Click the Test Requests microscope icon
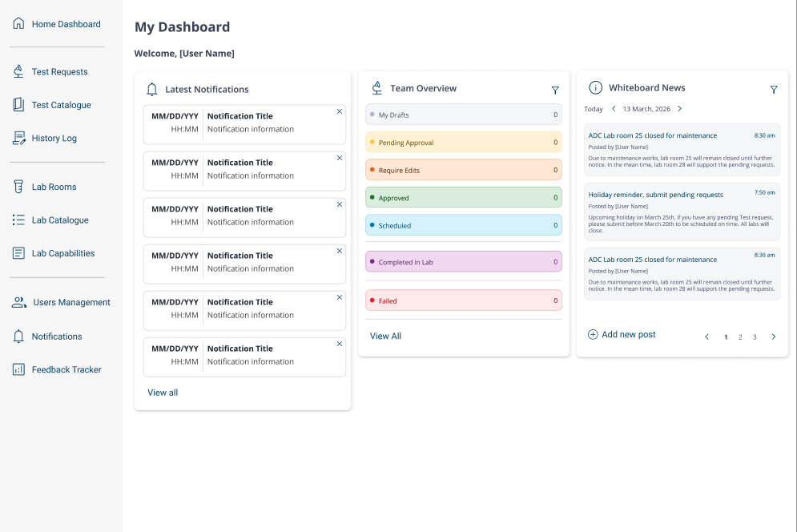 click(18, 71)
